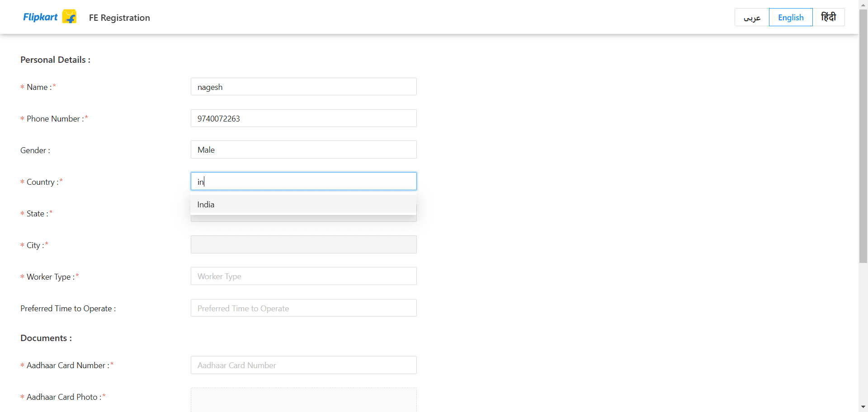
Task: Click the Preferred Time to Operate label
Action: pyautogui.click(x=68, y=309)
